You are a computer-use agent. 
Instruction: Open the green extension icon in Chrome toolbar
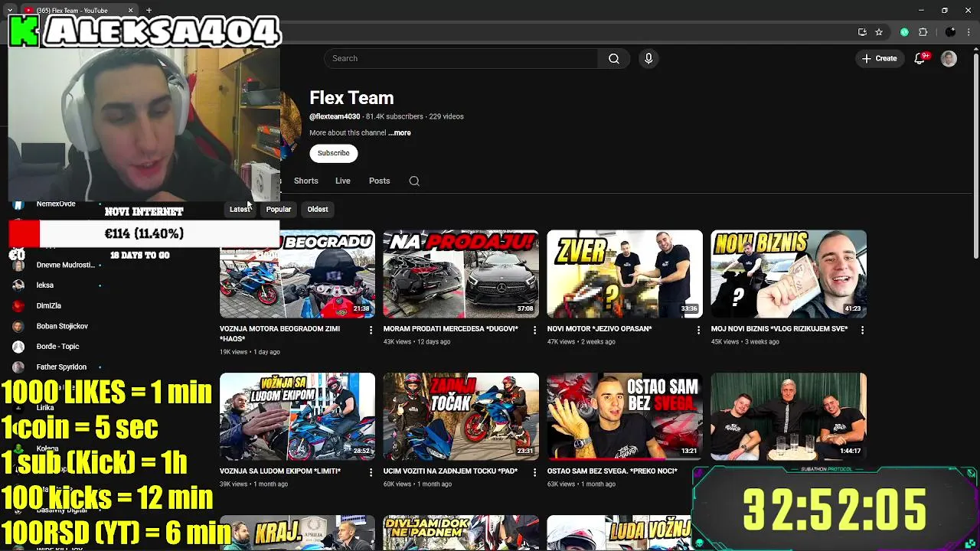pos(904,32)
